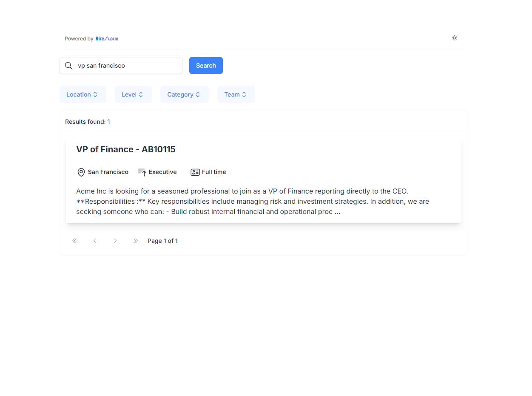
Task: Click the ID card icon beside Full time
Action: (x=195, y=172)
